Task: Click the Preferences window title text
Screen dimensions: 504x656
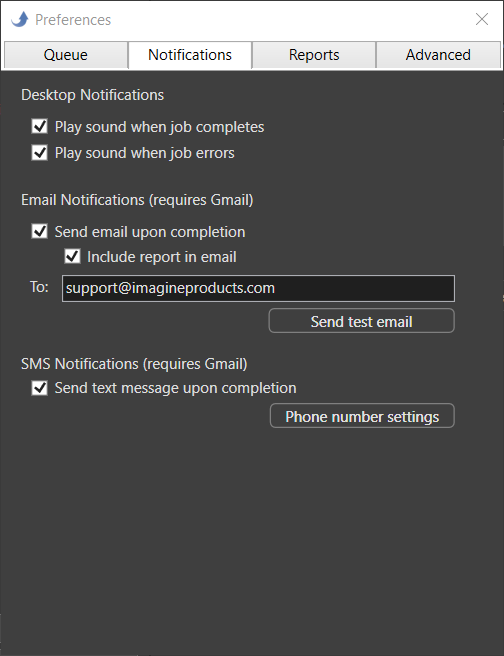Action: 73,20
